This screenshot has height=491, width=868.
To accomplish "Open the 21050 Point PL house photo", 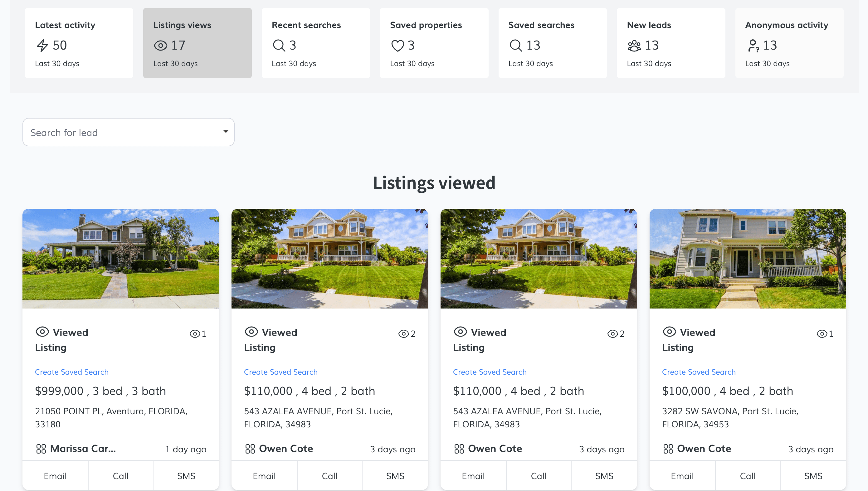I will point(120,258).
